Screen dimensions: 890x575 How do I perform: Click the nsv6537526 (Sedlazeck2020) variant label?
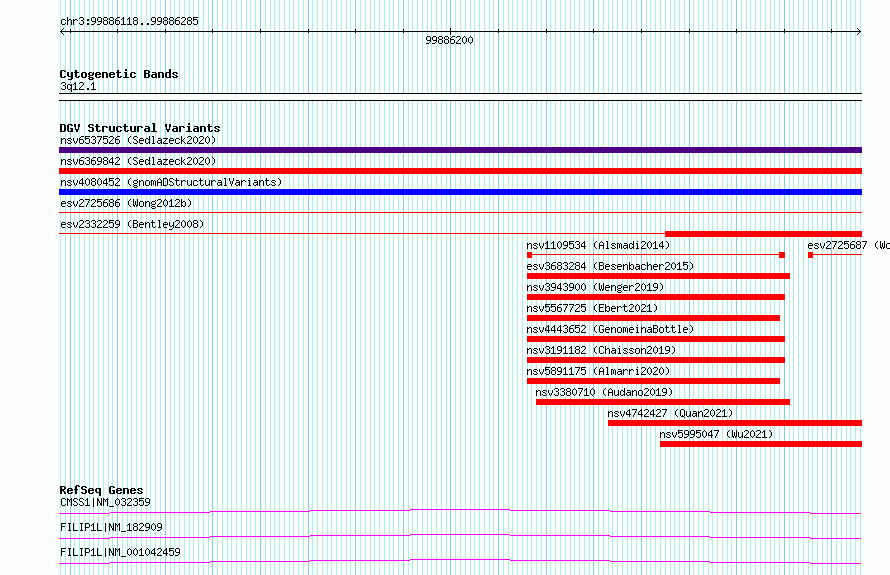(138, 140)
